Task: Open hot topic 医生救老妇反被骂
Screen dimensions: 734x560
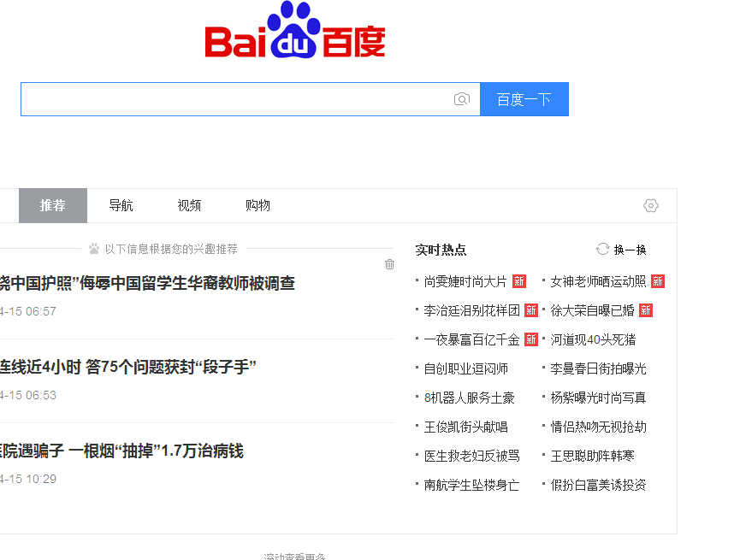Action: [472, 456]
